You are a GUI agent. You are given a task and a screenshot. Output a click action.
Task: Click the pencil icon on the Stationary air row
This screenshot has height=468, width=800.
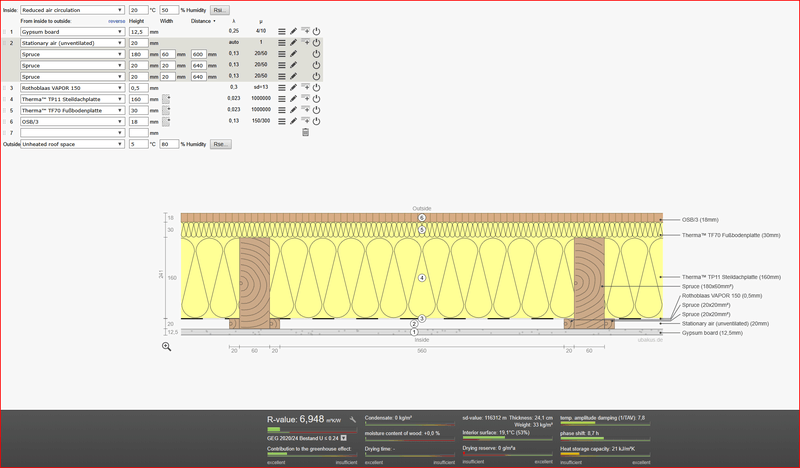(x=294, y=43)
